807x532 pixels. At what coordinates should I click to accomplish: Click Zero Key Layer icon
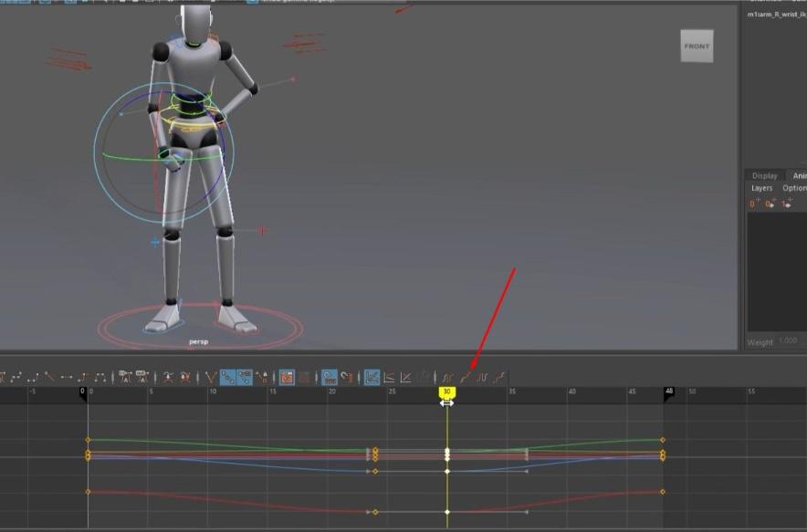tap(754, 203)
